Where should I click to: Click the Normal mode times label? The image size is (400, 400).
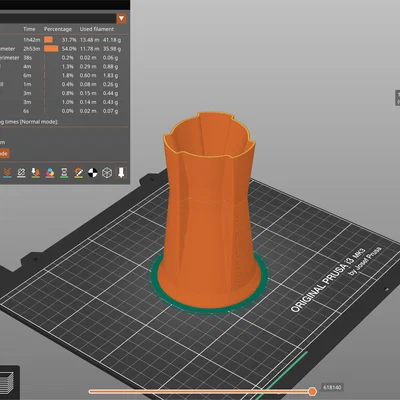click(x=29, y=122)
